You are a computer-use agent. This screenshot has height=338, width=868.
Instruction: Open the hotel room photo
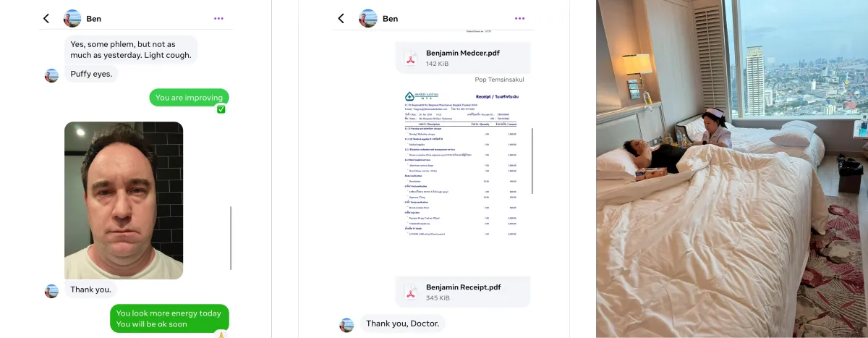pyautogui.click(x=732, y=169)
